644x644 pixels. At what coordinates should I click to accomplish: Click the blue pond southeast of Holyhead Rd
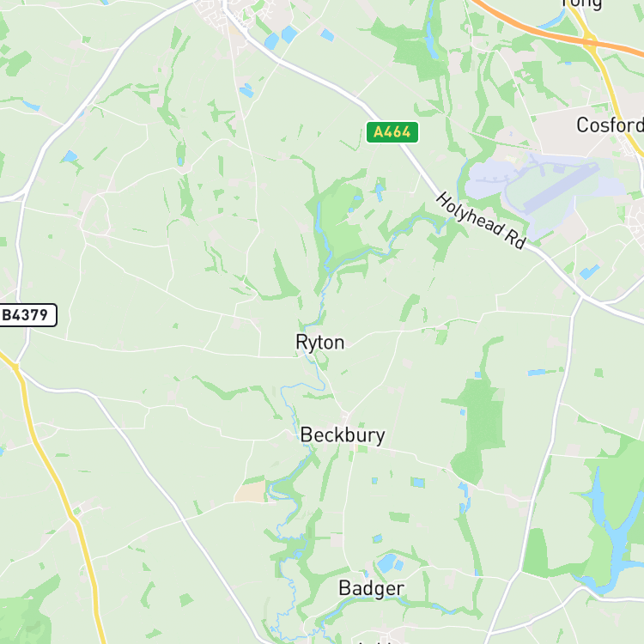coord(589,271)
